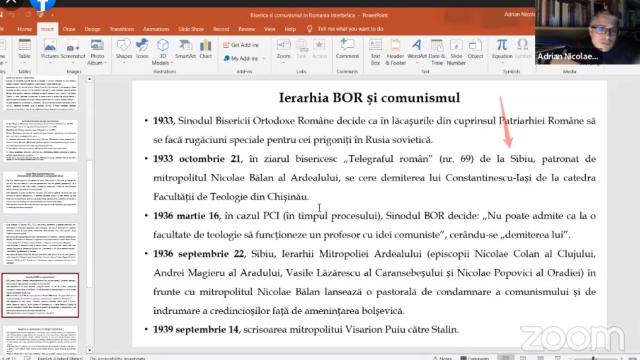640x360 pixels.
Task: Select the Insert tab
Action: [47, 29]
